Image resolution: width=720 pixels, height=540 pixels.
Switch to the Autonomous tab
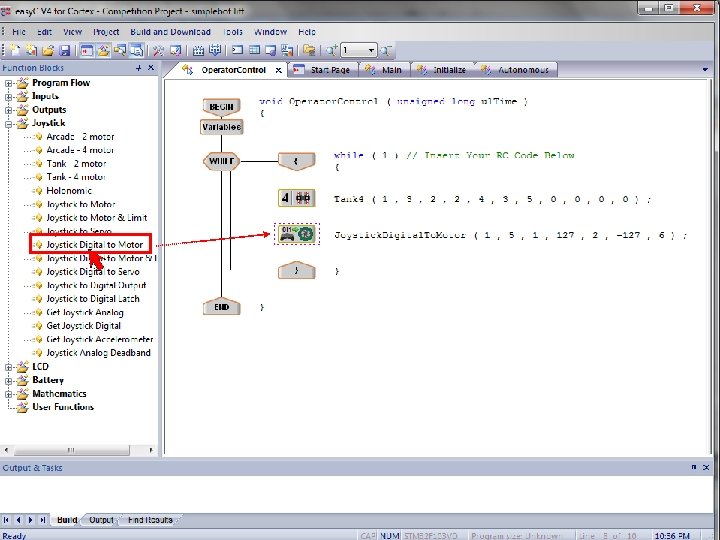[x=516, y=70]
